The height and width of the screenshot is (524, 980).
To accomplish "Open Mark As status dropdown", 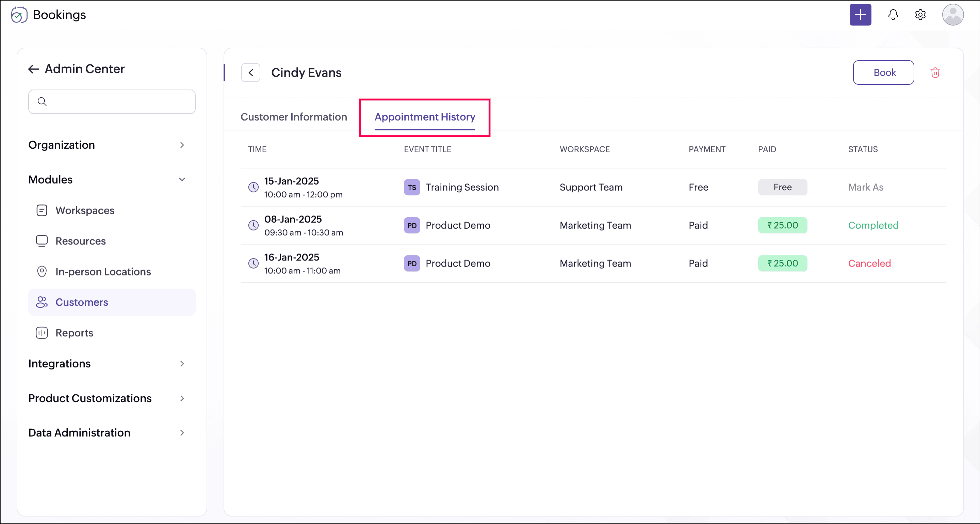I will coord(865,187).
